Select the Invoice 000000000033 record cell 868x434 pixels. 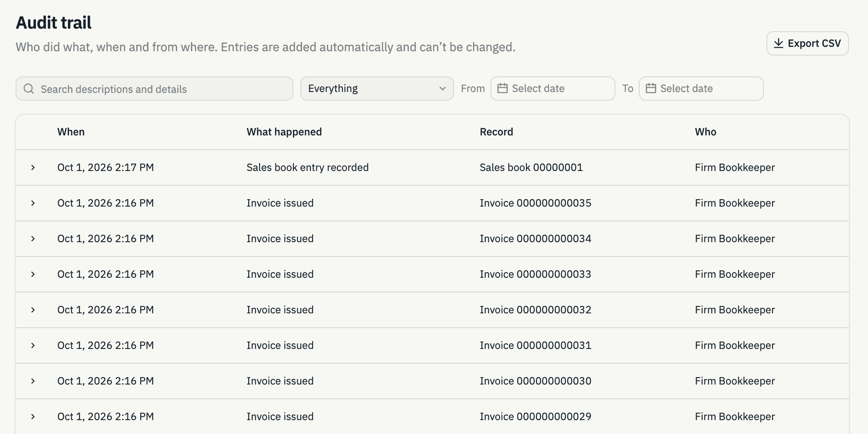pyautogui.click(x=536, y=274)
